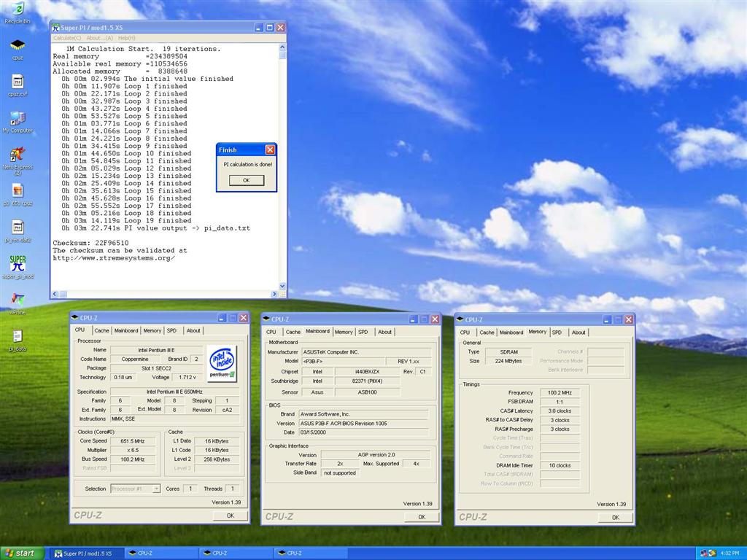This screenshot has width=747, height=560.
Task: Click the memory Type SDRAM field
Action: pos(508,352)
